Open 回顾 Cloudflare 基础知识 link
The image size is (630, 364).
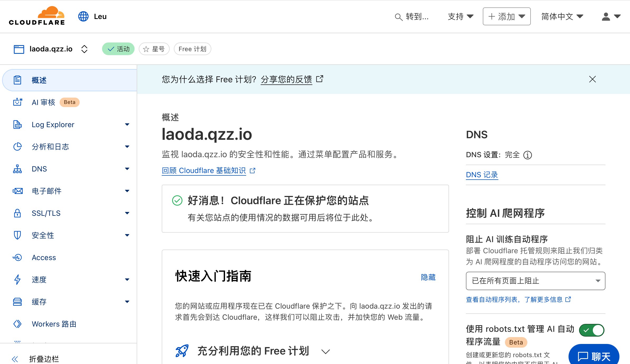[204, 171]
